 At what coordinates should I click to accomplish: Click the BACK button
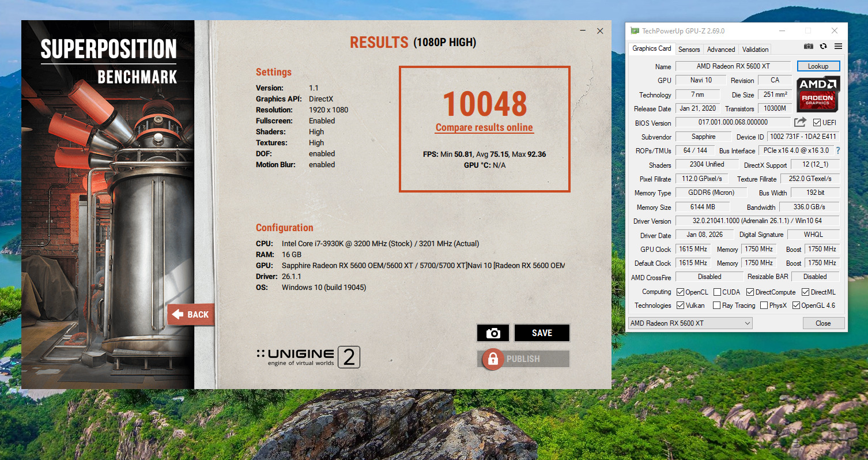[191, 315]
